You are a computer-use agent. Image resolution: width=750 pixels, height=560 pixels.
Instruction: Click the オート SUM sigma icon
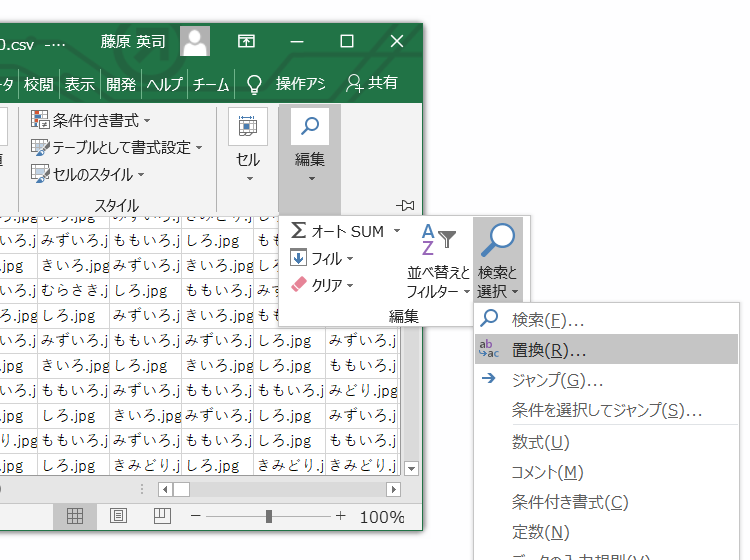click(298, 231)
